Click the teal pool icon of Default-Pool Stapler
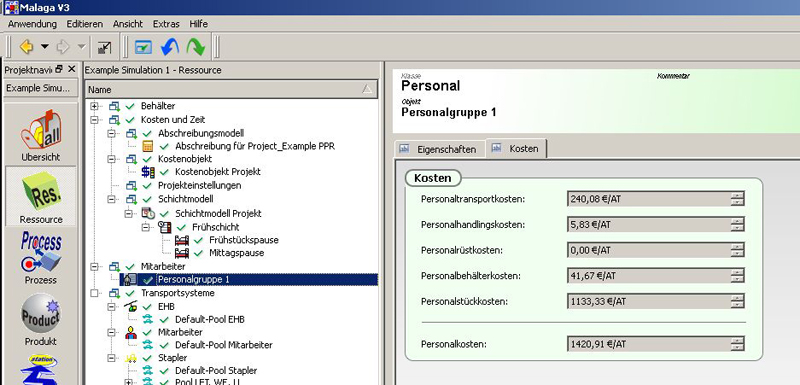This screenshot has height=385, width=800. 148,371
